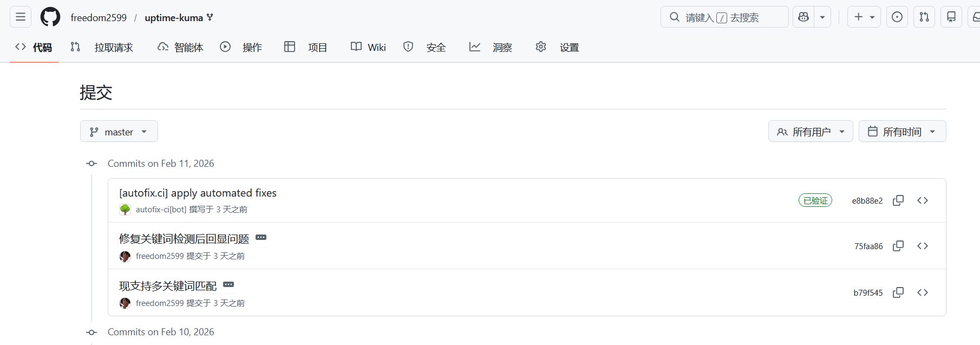Viewport: 980px width, 345px height.
Task: Open the uptime-kuma repository link
Action: [174, 18]
